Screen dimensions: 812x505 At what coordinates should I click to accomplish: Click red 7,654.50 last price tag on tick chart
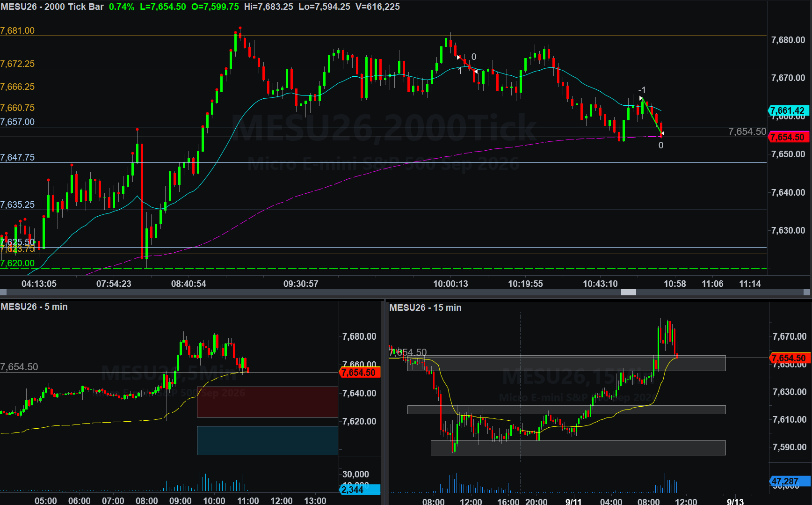pos(788,137)
